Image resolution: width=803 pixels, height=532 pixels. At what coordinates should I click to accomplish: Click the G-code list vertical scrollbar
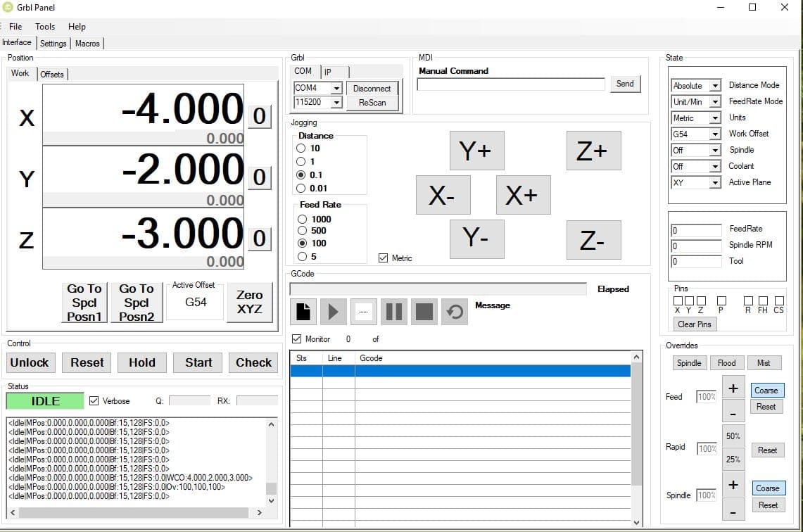(637, 438)
